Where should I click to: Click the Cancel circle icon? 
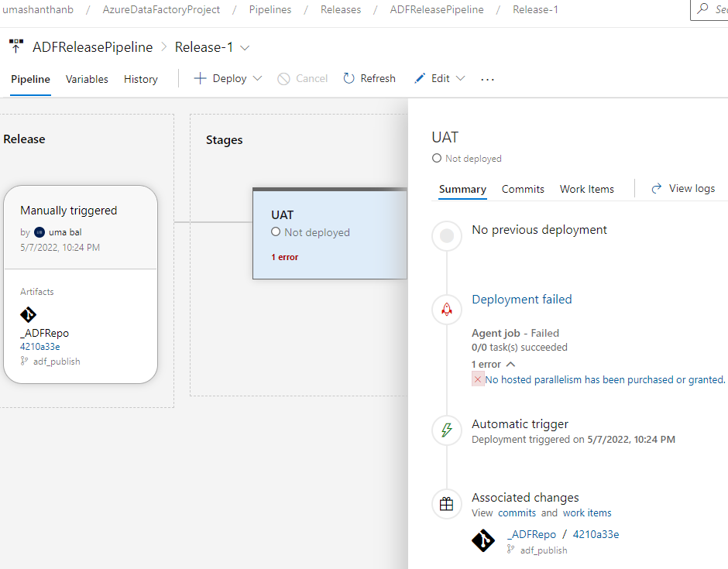pyautogui.click(x=283, y=79)
